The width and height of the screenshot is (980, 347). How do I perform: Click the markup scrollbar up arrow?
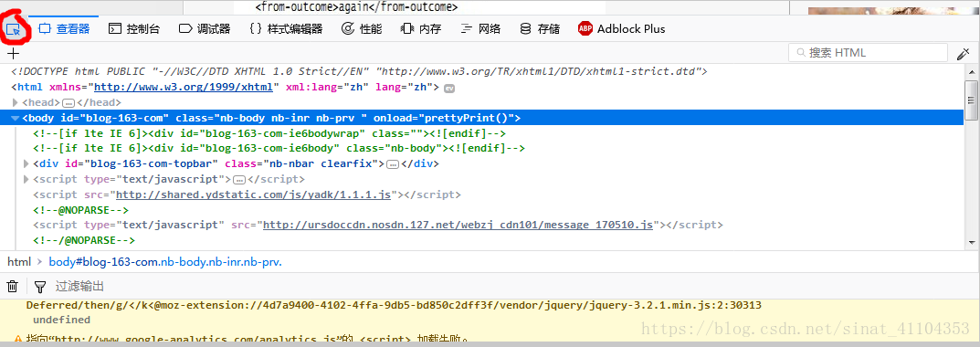971,71
